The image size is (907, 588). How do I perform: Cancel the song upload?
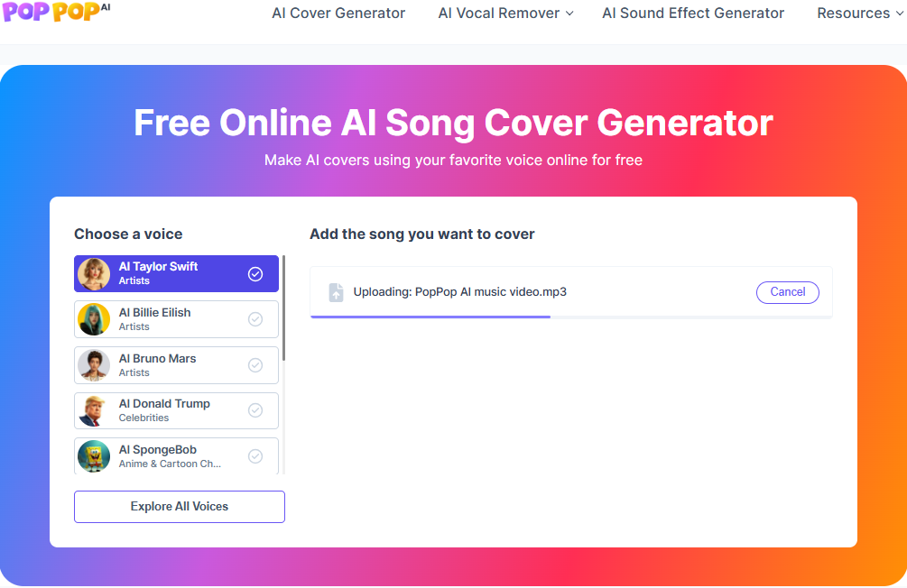tap(787, 292)
